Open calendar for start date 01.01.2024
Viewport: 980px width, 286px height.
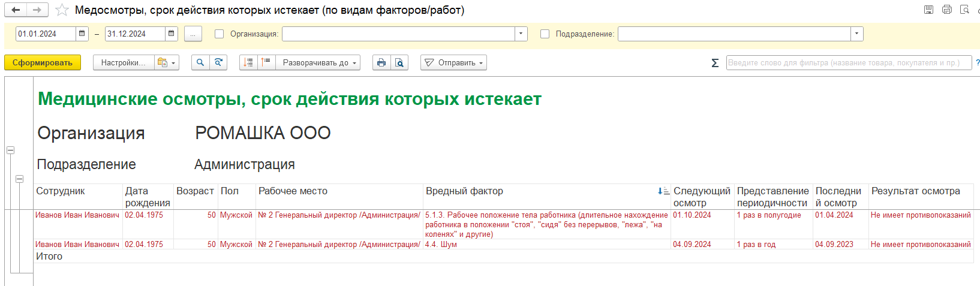(82, 34)
